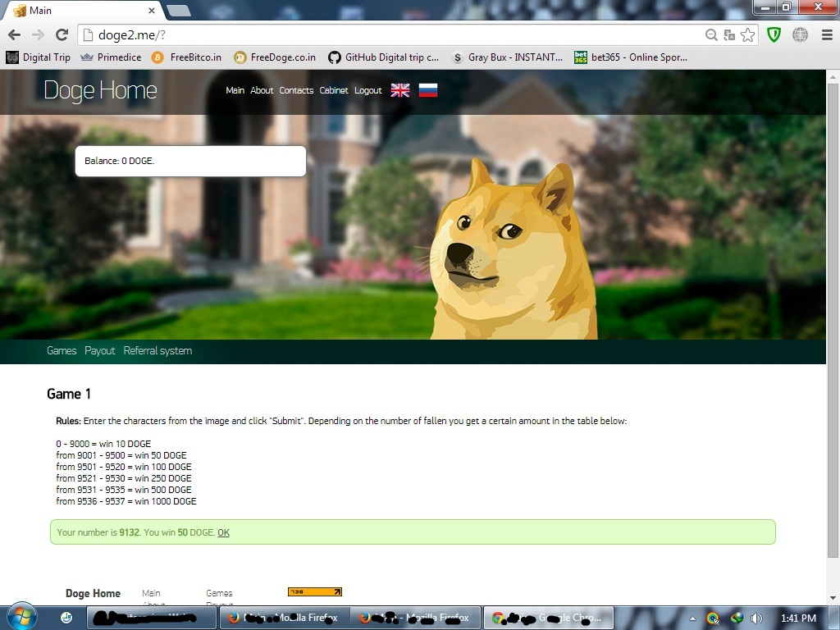
Task: Reload the page with the refresh icon
Action: click(x=62, y=34)
